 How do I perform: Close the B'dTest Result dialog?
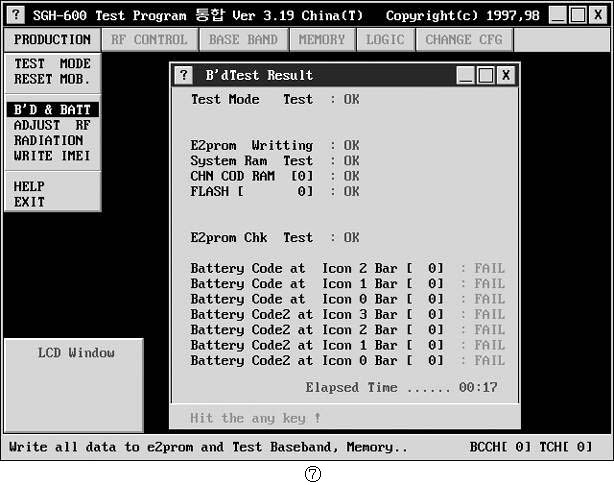click(506, 75)
